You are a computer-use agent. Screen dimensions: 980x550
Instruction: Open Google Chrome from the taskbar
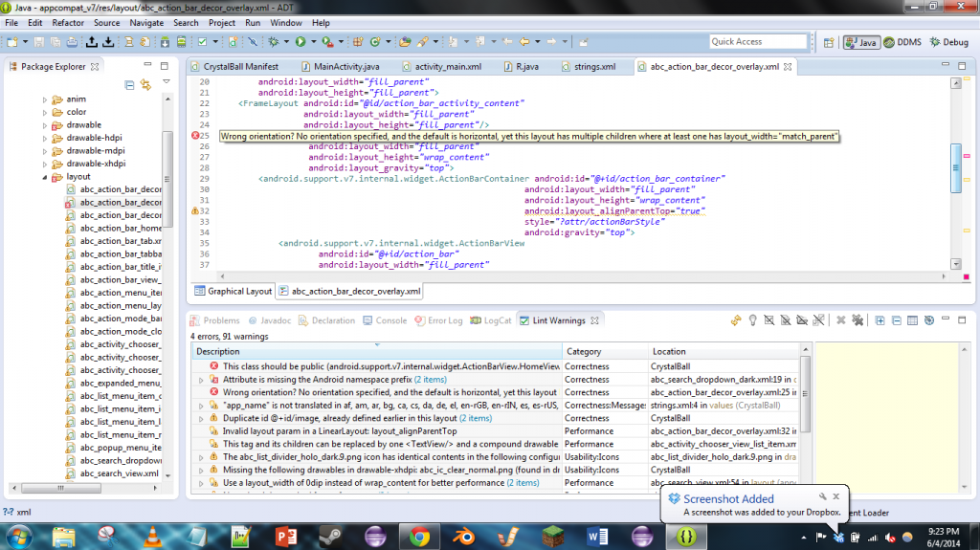coord(418,536)
